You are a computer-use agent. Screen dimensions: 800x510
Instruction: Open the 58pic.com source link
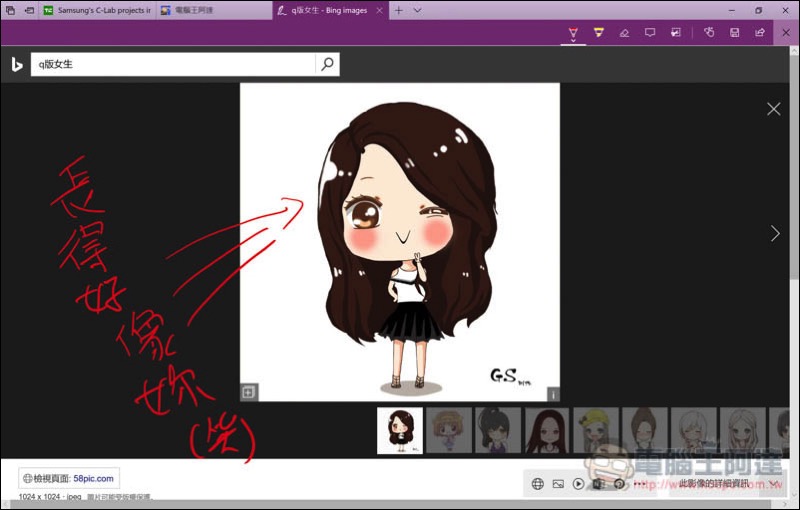pyautogui.click(x=93, y=478)
